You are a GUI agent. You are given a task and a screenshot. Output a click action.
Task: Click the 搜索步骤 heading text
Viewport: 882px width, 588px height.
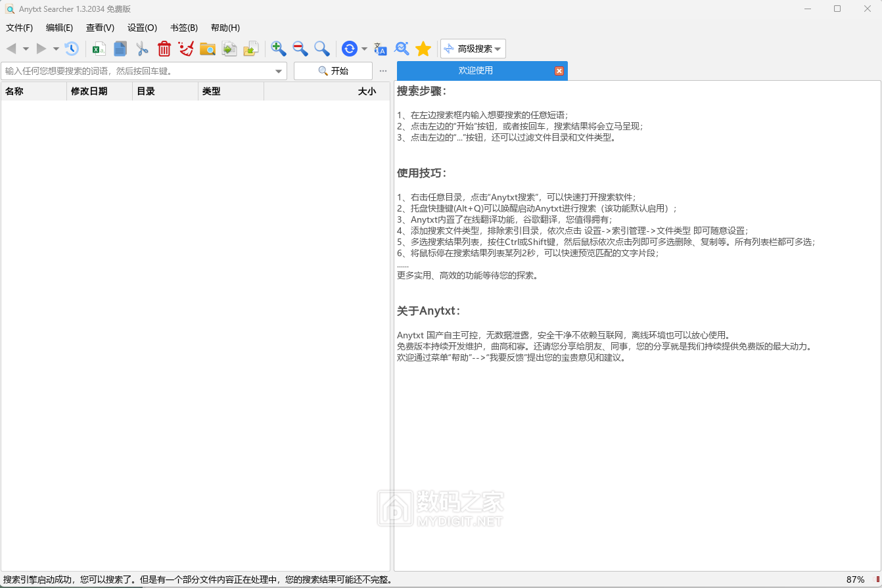coord(421,91)
